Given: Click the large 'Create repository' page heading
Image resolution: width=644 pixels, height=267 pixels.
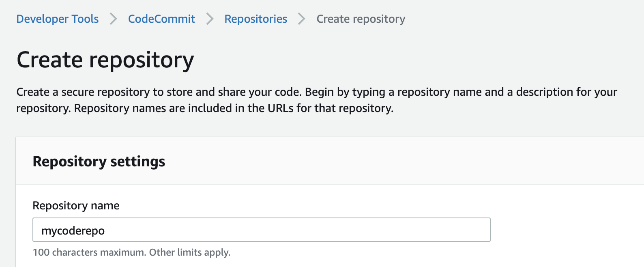Looking at the screenshot, I should click(105, 60).
